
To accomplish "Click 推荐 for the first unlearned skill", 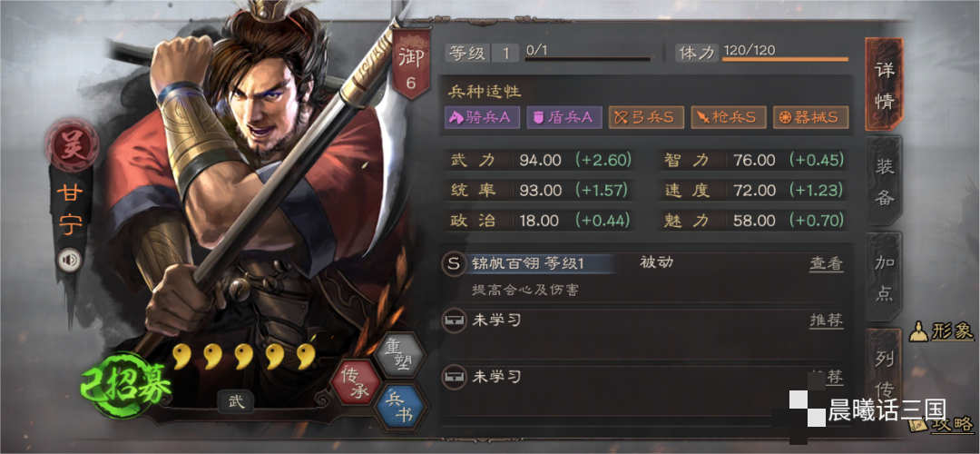I will point(827,321).
